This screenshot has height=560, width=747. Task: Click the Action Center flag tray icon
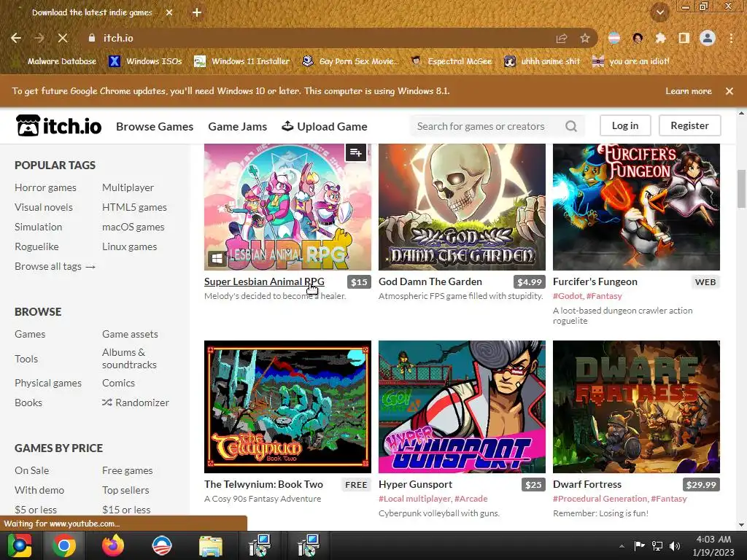(x=639, y=545)
